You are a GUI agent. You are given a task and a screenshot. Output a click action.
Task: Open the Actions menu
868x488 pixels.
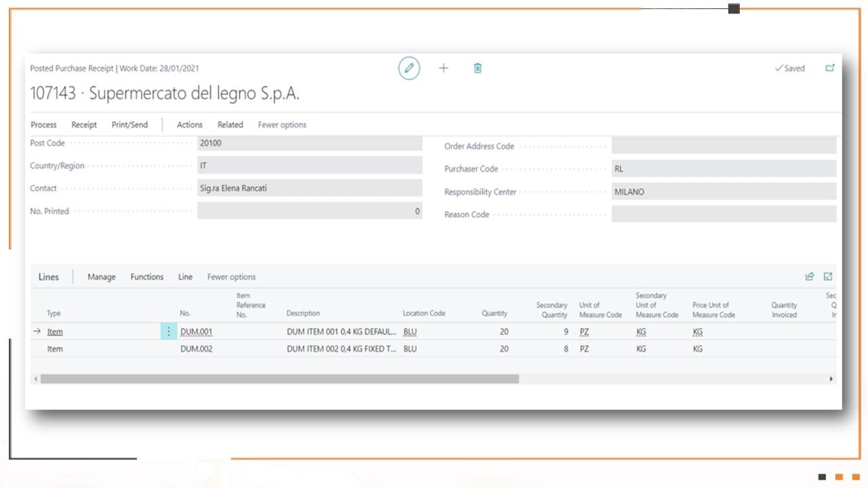click(190, 125)
